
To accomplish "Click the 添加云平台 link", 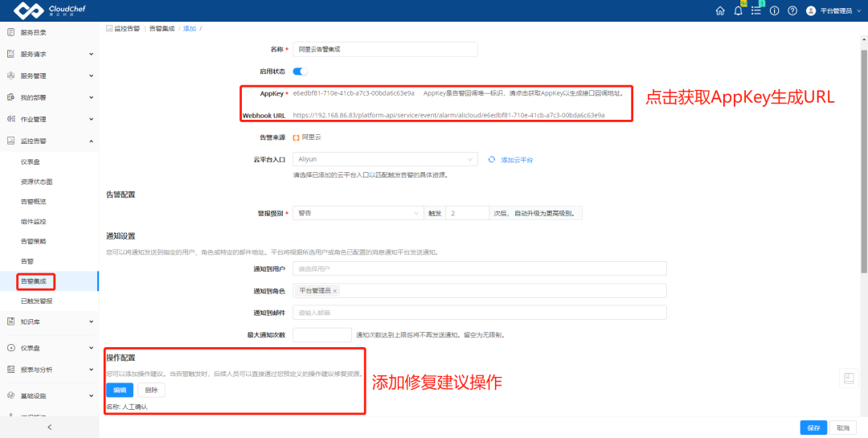I will click(517, 159).
